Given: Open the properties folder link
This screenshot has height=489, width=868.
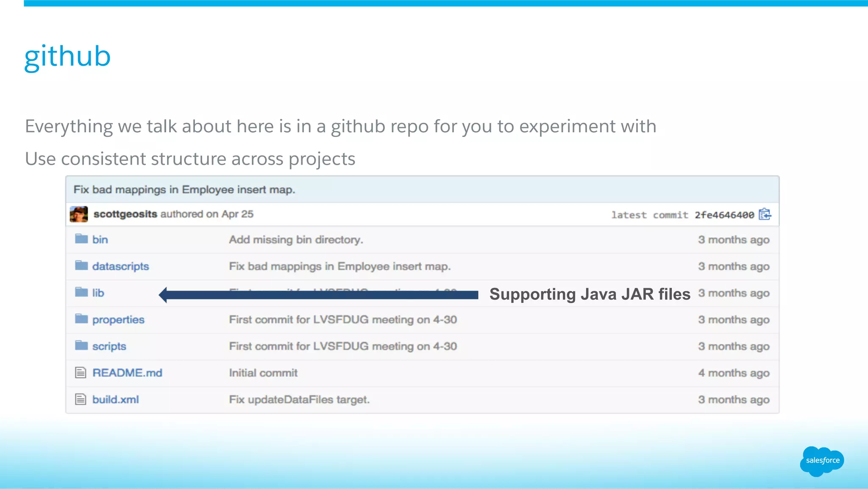Looking at the screenshot, I should click(x=118, y=320).
